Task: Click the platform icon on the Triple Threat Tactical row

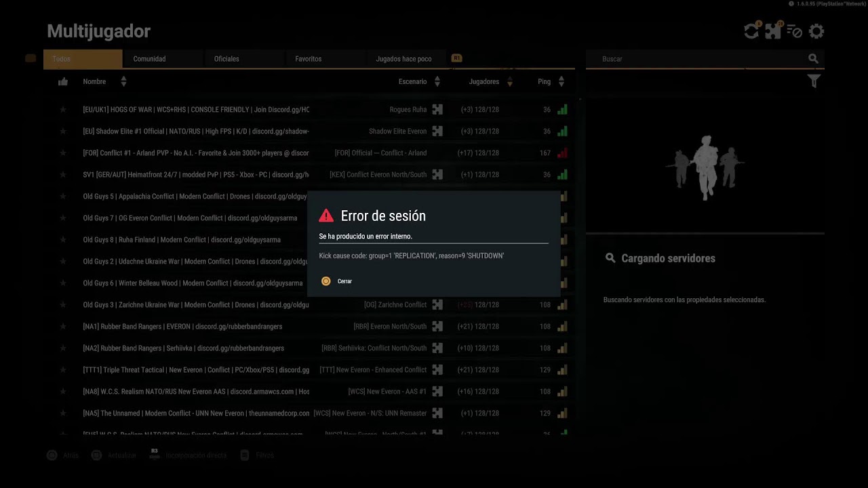Action: pyautogui.click(x=437, y=369)
